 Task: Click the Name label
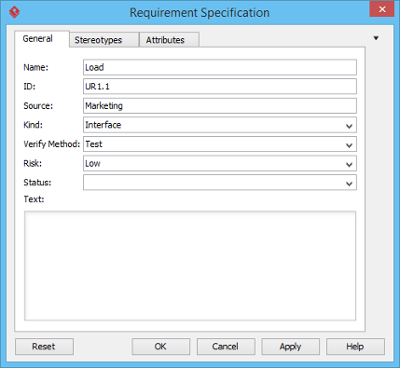pos(36,67)
